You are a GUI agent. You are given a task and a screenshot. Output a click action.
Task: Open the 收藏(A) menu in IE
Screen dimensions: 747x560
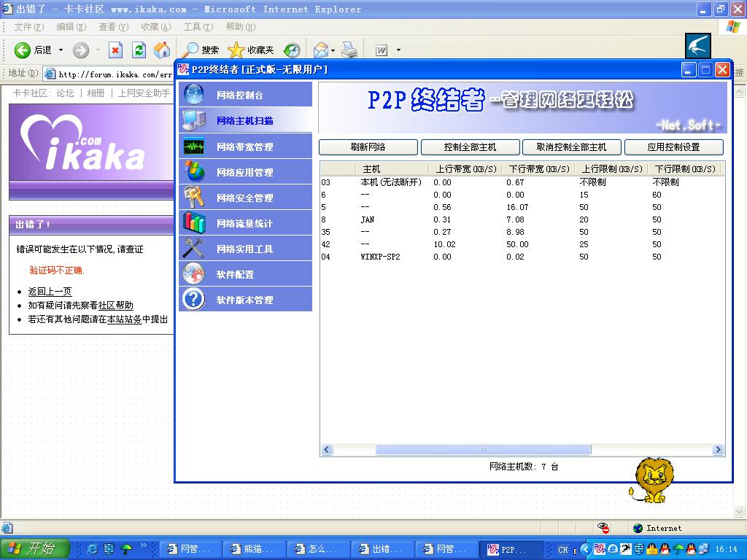tap(156, 27)
